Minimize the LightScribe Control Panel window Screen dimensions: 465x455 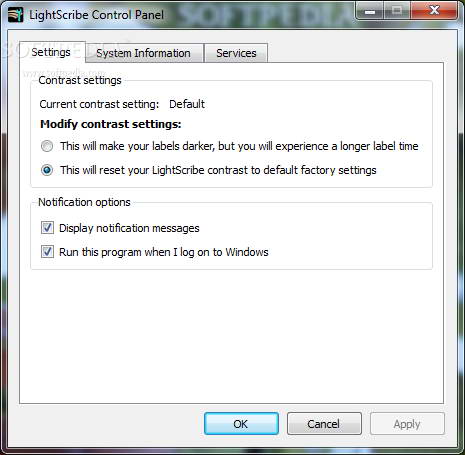[x=370, y=11]
